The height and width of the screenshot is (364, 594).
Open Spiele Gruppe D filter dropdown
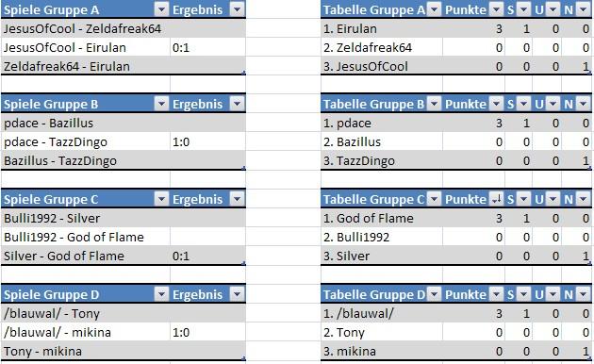click(161, 294)
